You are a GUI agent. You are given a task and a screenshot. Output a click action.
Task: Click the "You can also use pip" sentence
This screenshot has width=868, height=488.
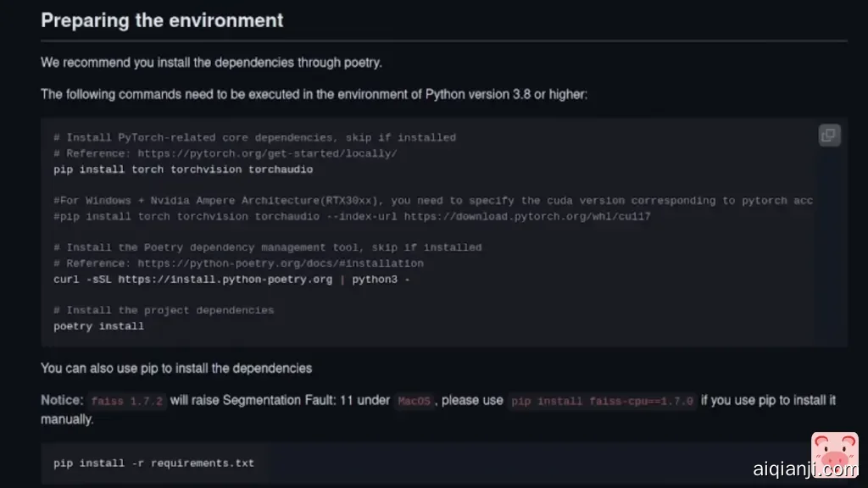[176, 368]
